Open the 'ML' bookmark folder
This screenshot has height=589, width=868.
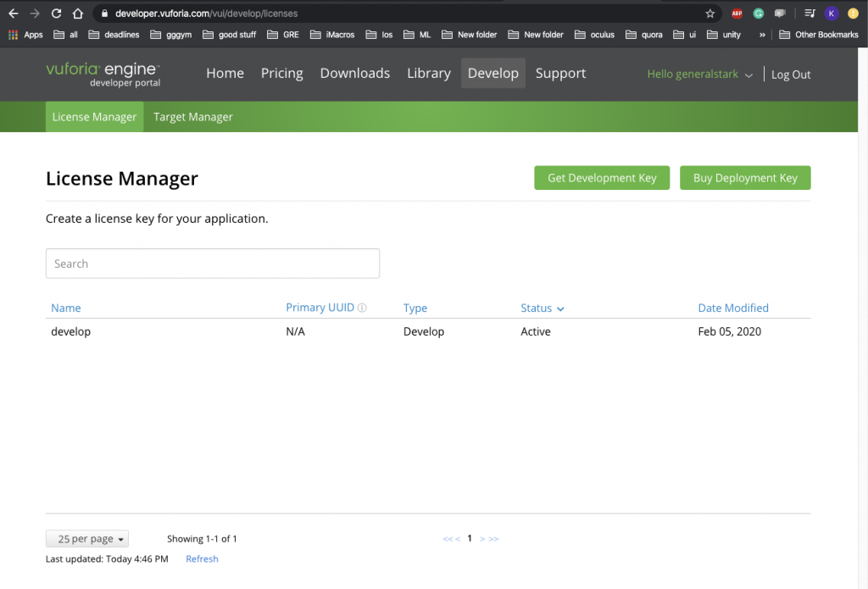tap(417, 34)
